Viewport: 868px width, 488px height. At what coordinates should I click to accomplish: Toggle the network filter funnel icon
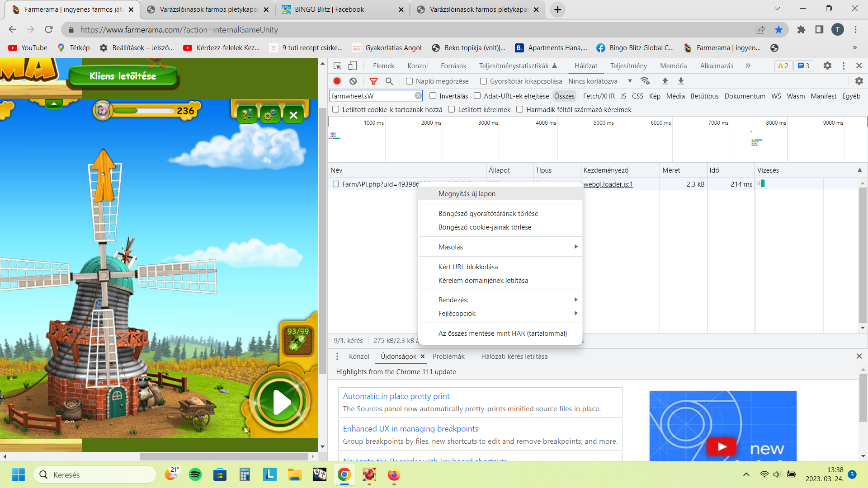click(x=373, y=81)
